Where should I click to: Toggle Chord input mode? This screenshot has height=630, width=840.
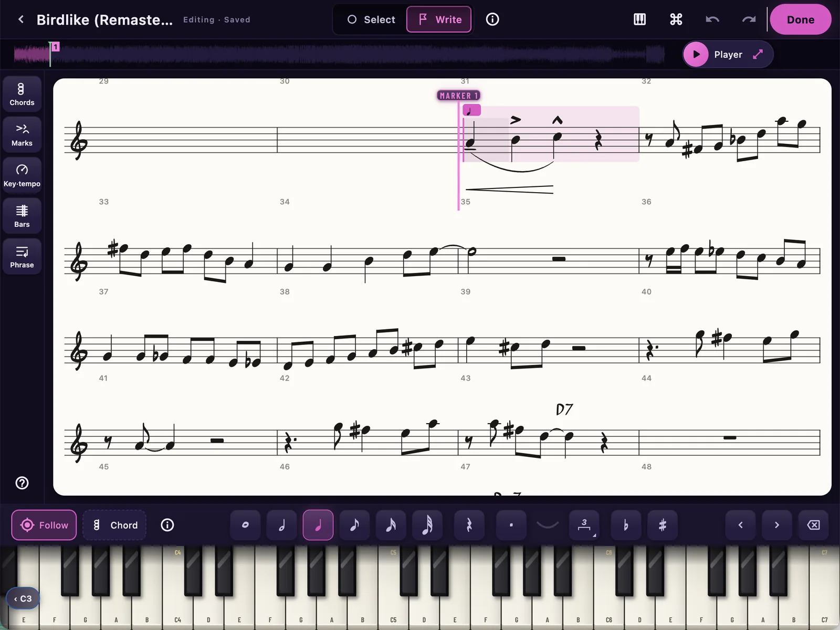tap(114, 525)
